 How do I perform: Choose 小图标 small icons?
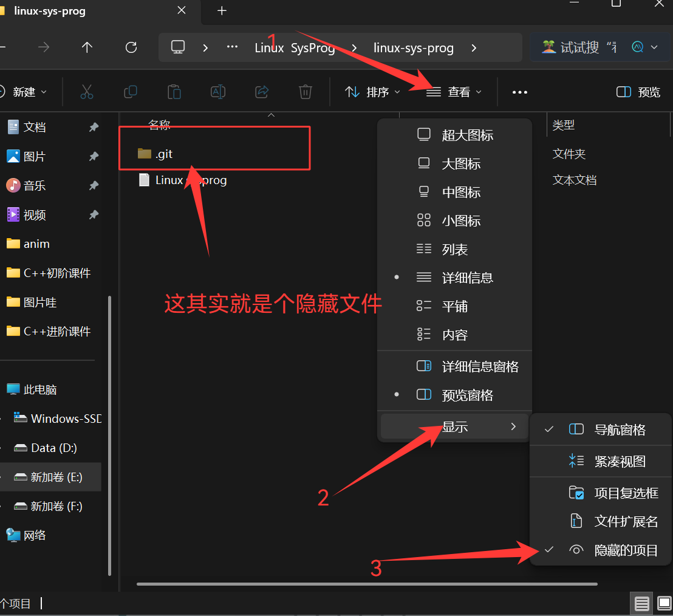pos(454,221)
